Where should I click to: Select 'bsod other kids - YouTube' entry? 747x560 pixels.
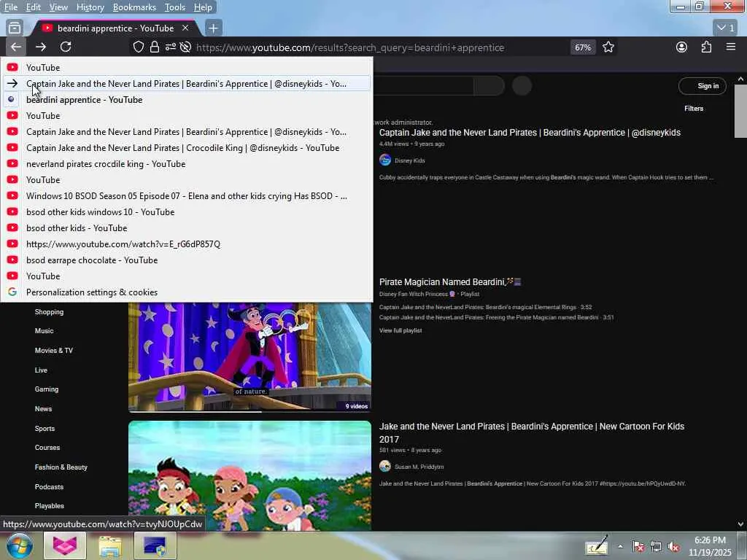pos(187,228)
